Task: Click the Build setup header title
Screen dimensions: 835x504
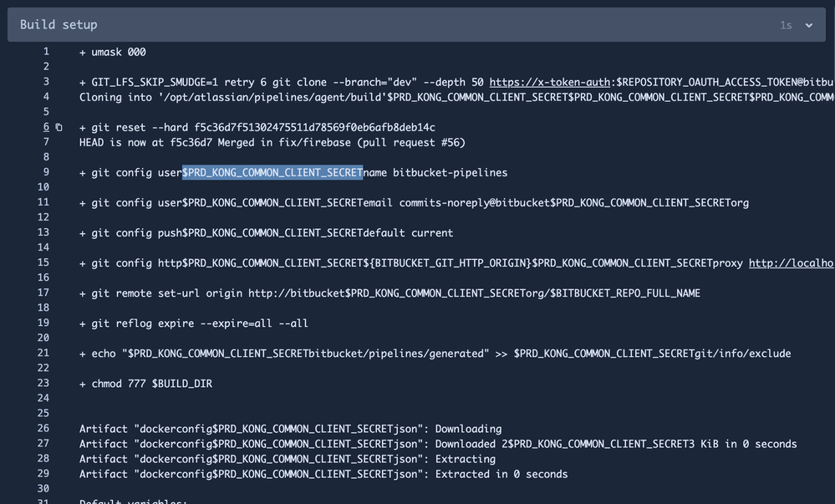Action: click(x=59, y=24)
